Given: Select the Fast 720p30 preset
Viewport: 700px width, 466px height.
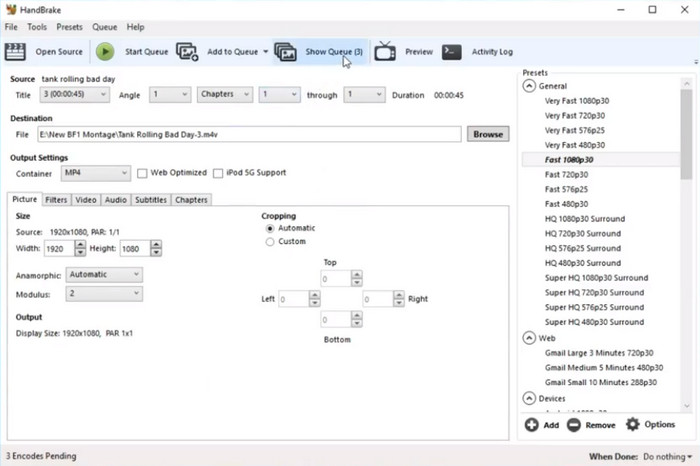Looking at the screenshot, I should pos(566,175).
